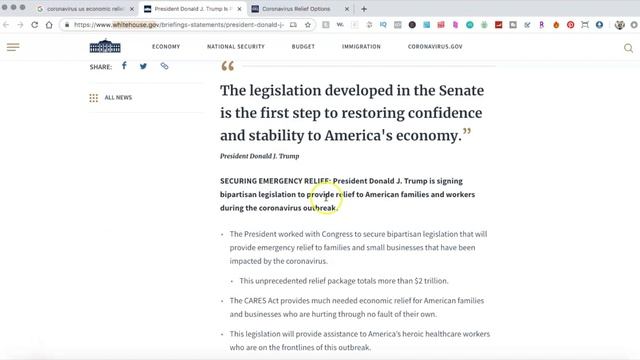This screenshot has height=360, width=640.
Task: Open the Immigration nav item
Action: [x=361, y=47]
